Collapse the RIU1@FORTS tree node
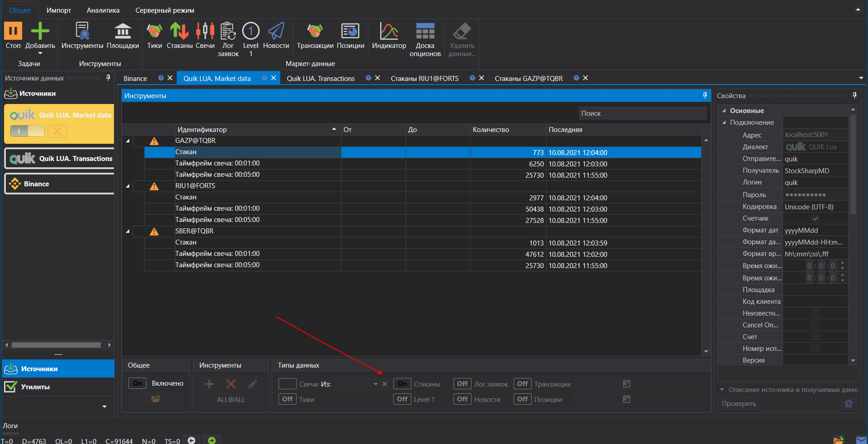Viewport: 868px width, 444px height. (x=127, y=186)
